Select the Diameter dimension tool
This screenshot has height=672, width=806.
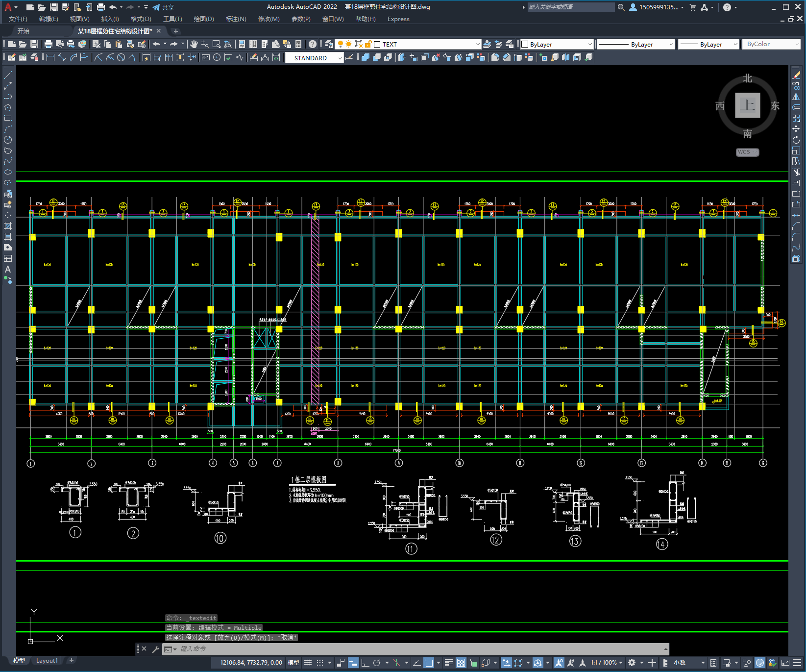click(x=121, y=57)
